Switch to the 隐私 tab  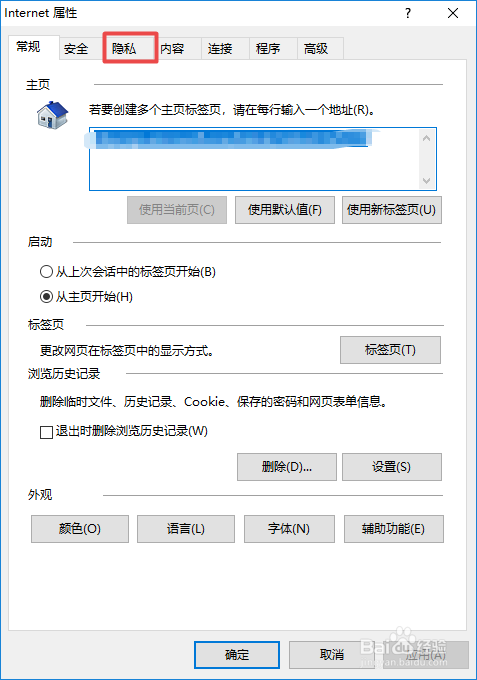point(130,48)
